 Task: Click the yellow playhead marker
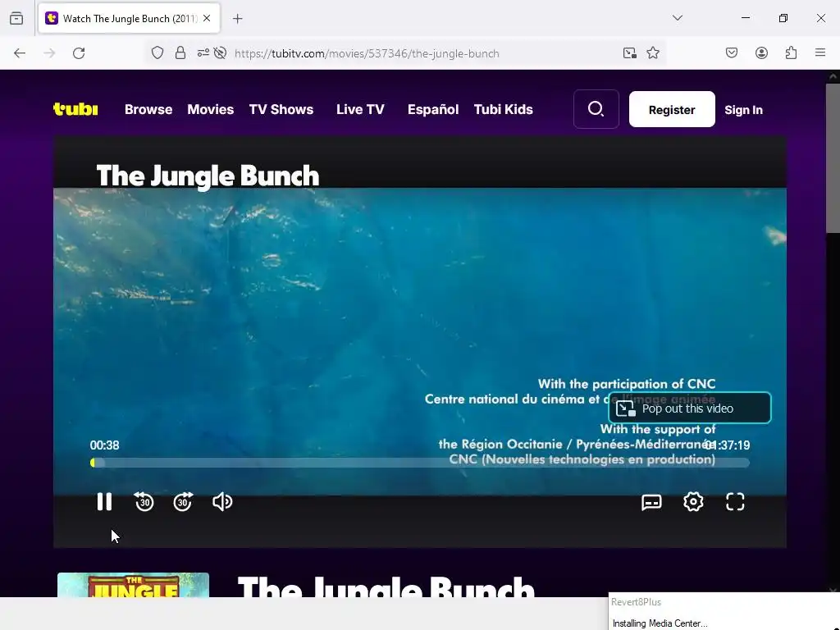[x=94, y=463]
